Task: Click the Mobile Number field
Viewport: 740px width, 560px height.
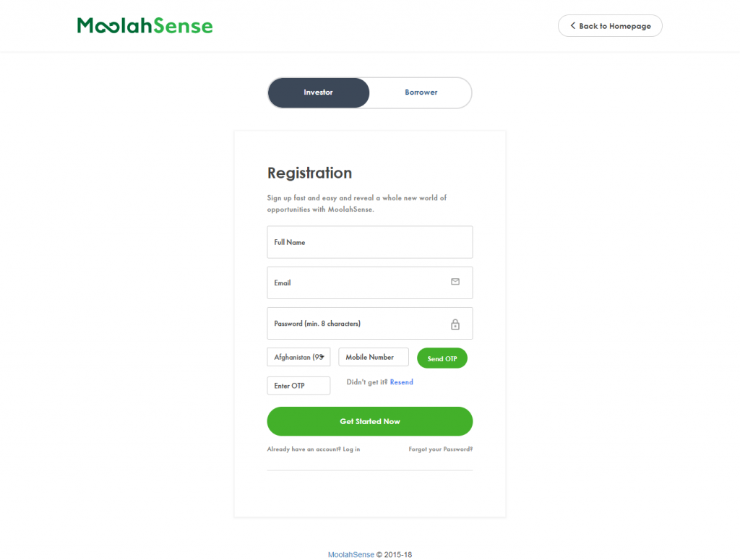Action: point(374,357)
